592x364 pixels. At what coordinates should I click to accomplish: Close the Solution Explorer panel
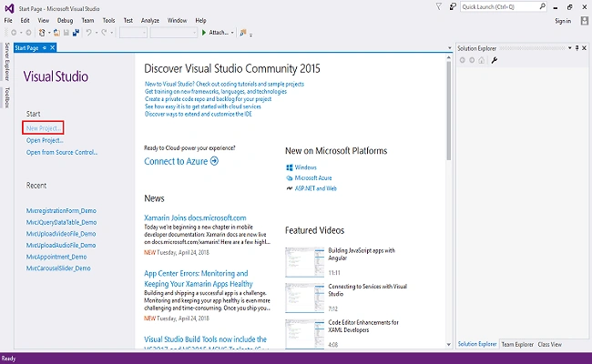tap(584, 48)
